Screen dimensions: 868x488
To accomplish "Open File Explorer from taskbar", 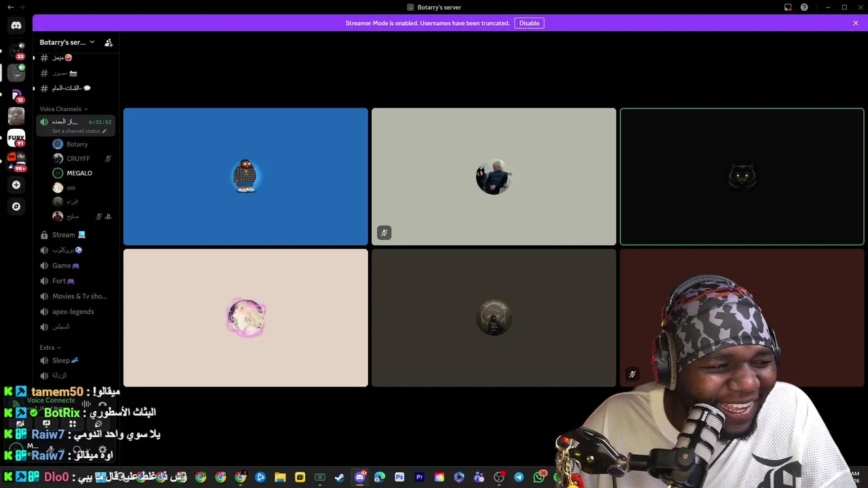I will 280,478.
